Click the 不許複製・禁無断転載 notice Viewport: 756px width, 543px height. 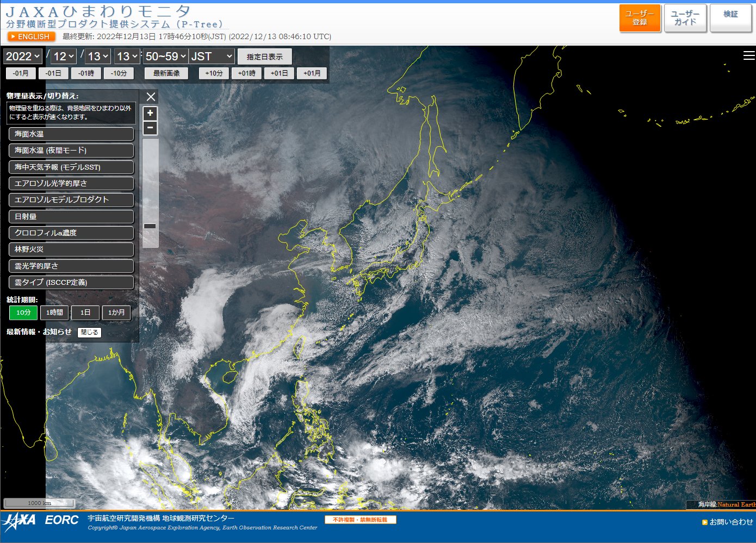360,520
